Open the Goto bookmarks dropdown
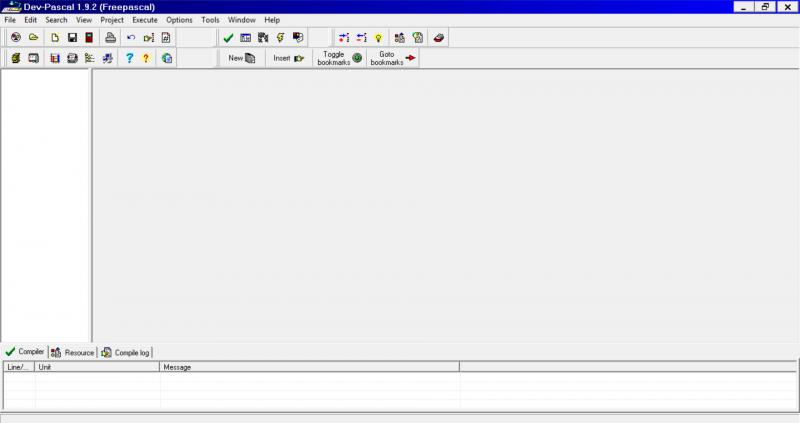Viewport: 800px width, 423px height. pos(392,58)
